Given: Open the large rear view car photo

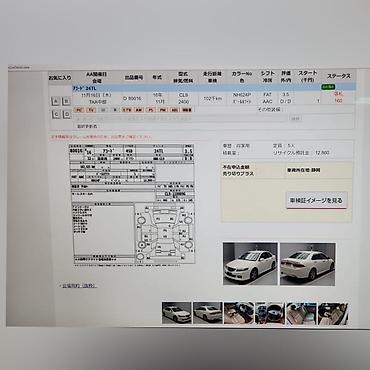Looking at the screenshot, I should coord(308,264).
